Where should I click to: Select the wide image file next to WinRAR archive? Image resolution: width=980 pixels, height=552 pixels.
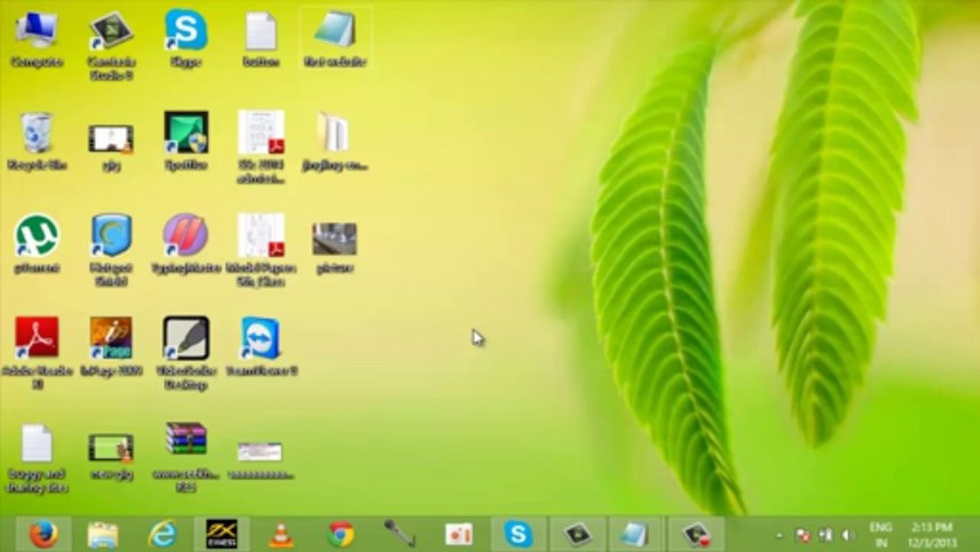[x=261, y=460]
